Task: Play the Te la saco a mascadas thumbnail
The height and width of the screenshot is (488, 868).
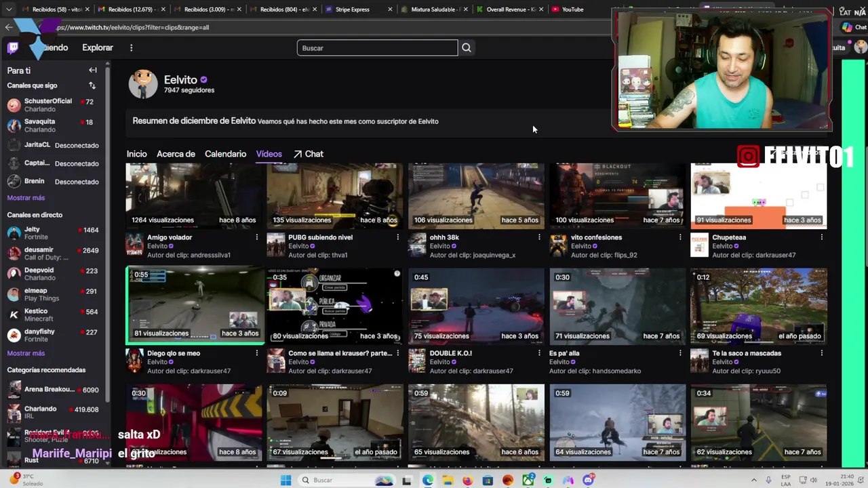Action: click(x=758, y=305)
